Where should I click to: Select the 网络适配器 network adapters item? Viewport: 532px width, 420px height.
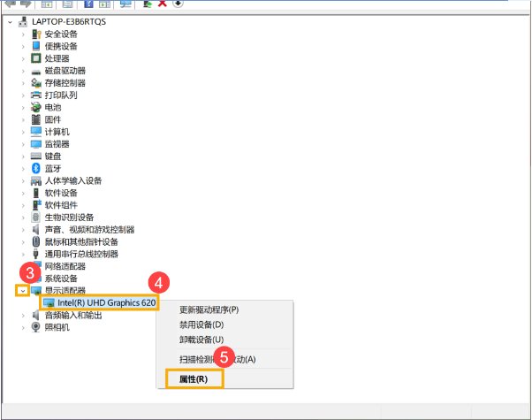[x=65, y=266]
